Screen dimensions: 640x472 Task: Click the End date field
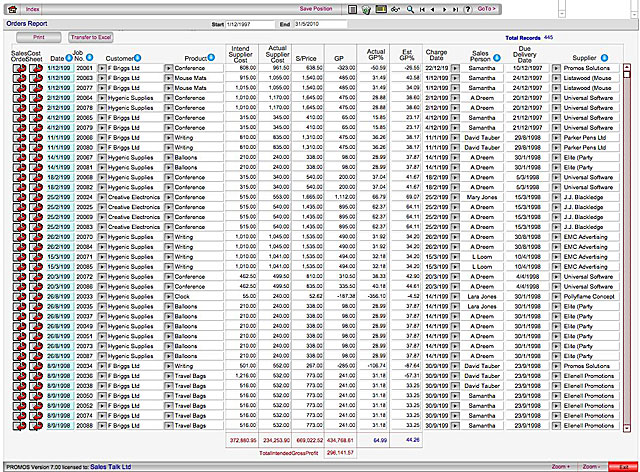pos(319,24)
